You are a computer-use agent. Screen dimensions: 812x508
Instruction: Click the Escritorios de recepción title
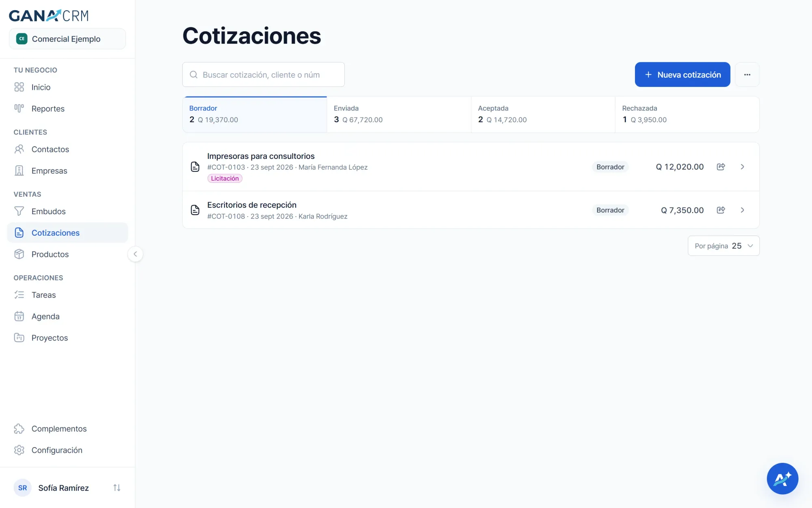(x=252, y=205)
